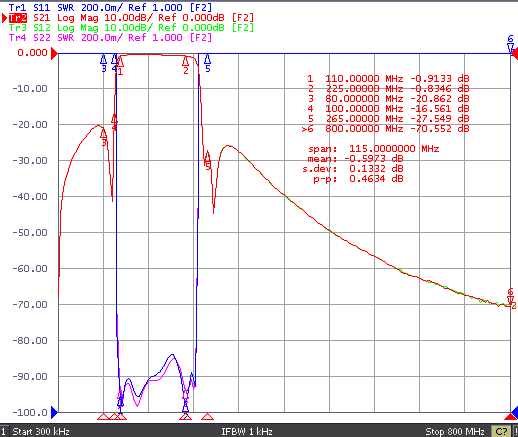Click the channel 1 indicator at bottom-left
Image resolution: width=518 pixels, height=437 pixels.
pos(3,431)
